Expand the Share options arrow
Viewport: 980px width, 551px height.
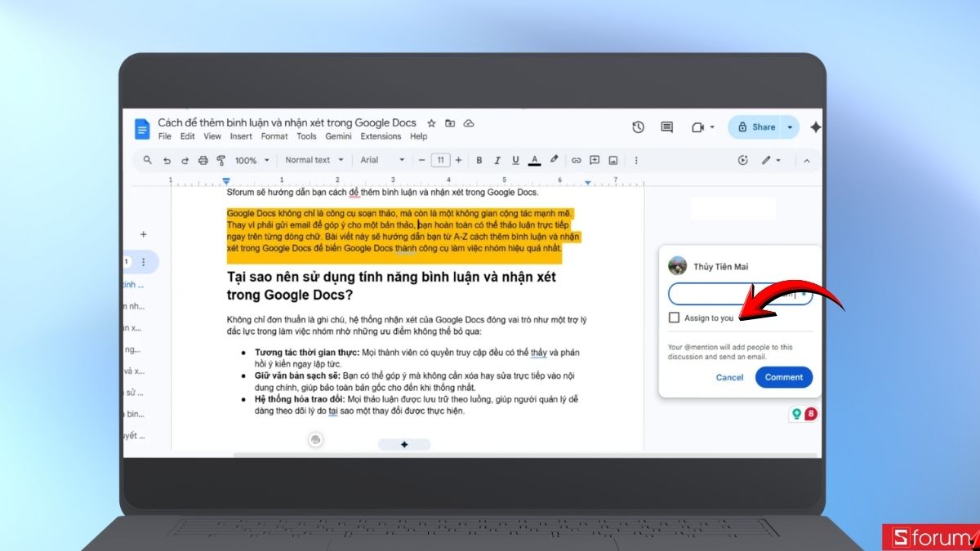pos(790,127)
